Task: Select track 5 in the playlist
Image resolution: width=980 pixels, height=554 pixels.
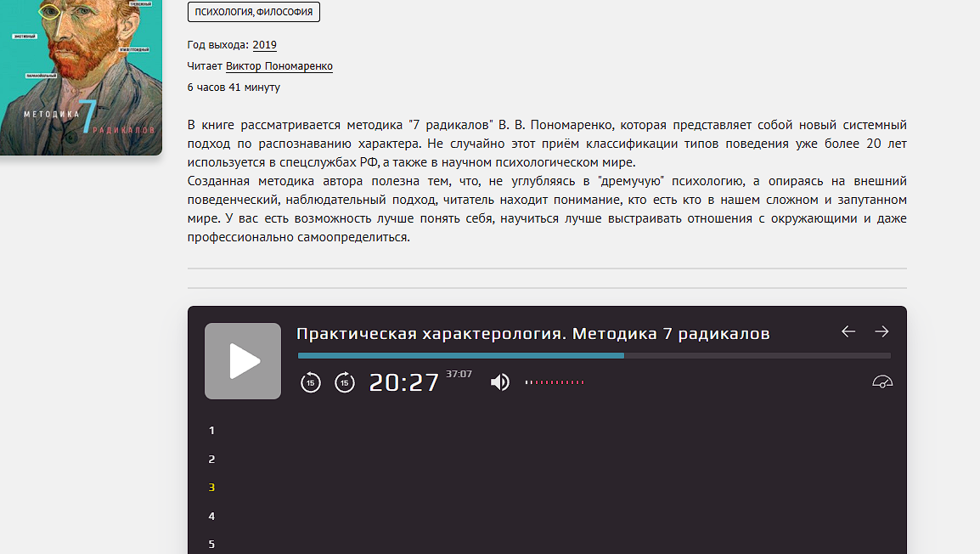Action: 212,545
